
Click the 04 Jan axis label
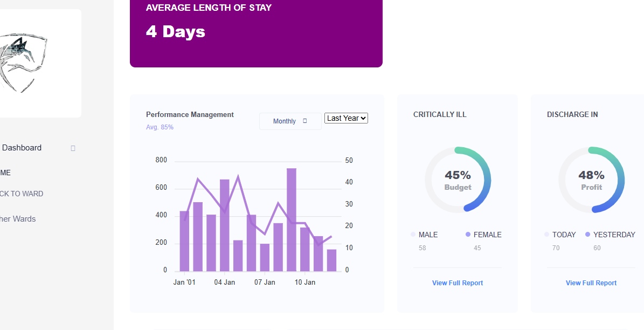click(x=225, y=283)
